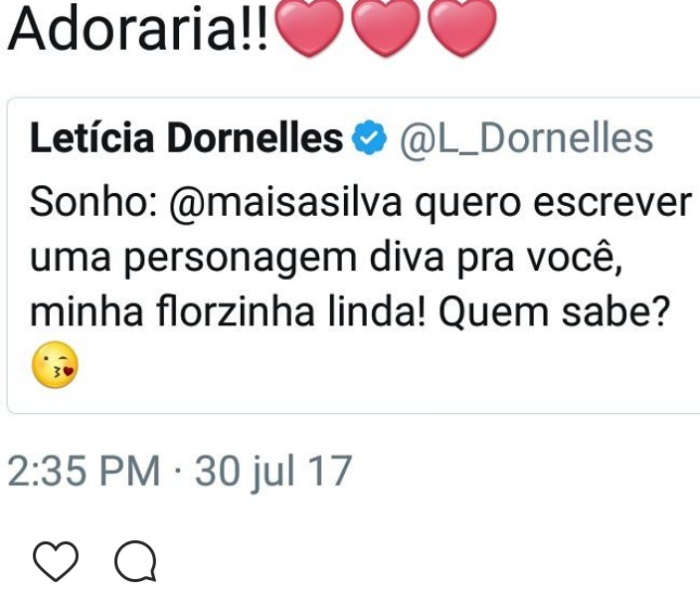Click the 30 jul 17 date
The height and width of the screenshot is (597, 700).
[274, 471]
